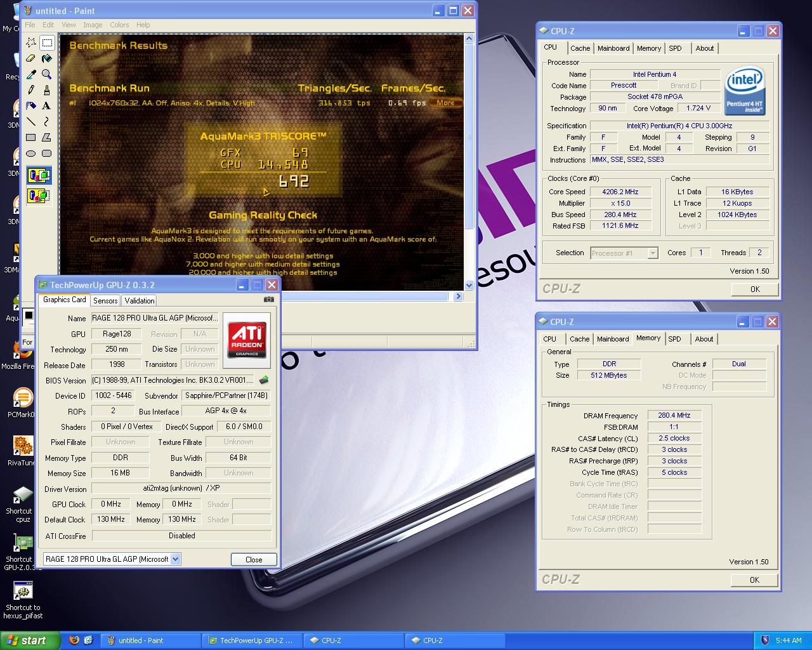
Task: Select the Magnifier tool in Paint
Action: pos(47,74)
